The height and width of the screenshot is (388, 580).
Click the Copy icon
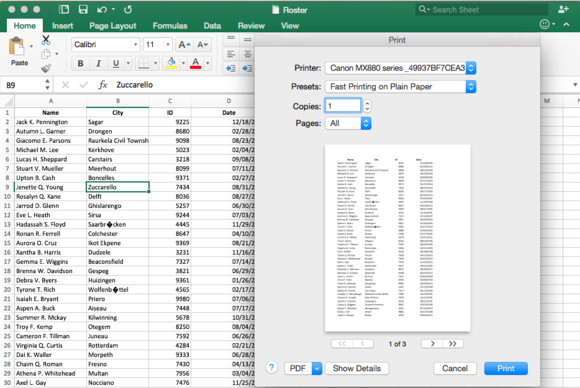point(46,54)
